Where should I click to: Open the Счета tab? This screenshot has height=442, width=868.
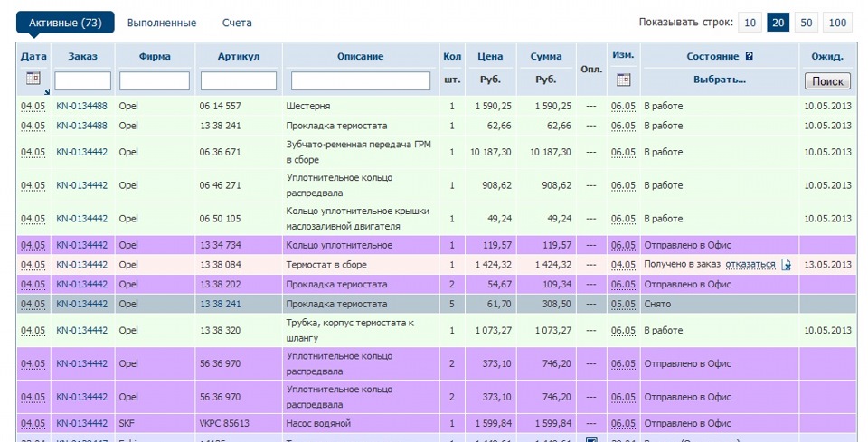click(x=237, y=23)
